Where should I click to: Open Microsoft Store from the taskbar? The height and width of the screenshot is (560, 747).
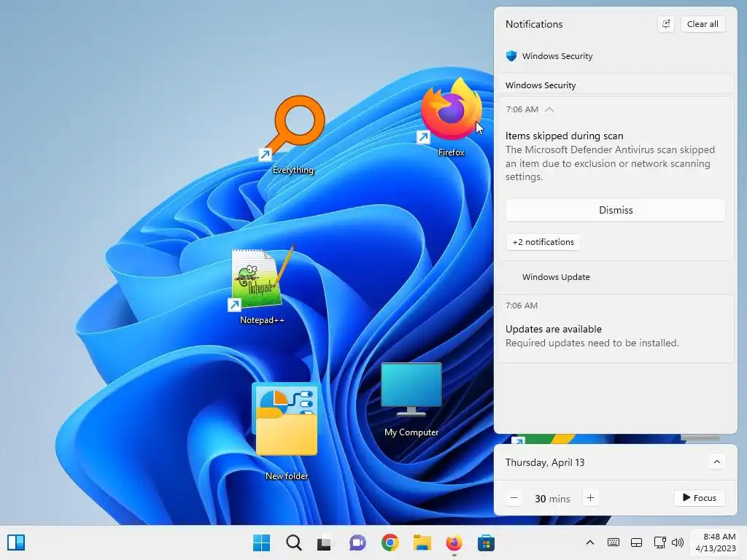point(486,542)
